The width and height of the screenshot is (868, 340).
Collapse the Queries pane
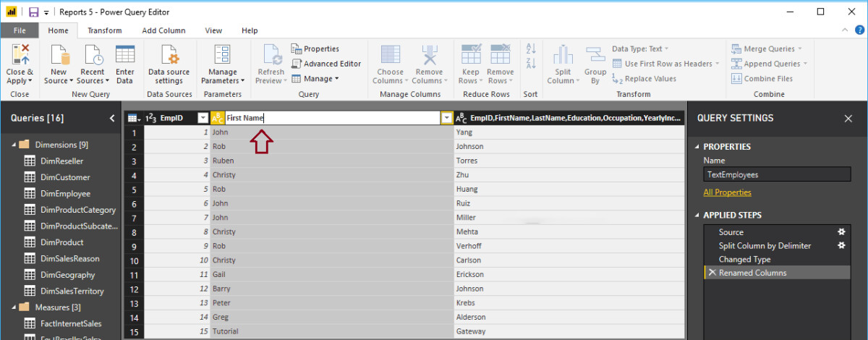pos(112,118)
